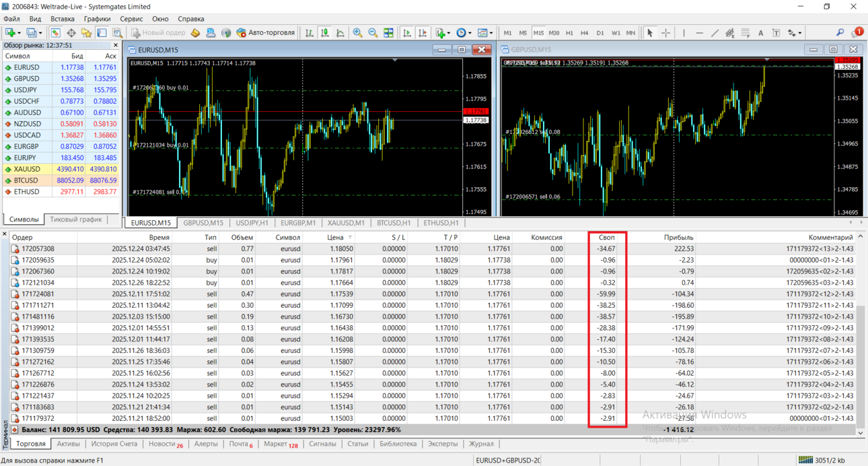Sort orders by the Прибыль column

(678, 237)
